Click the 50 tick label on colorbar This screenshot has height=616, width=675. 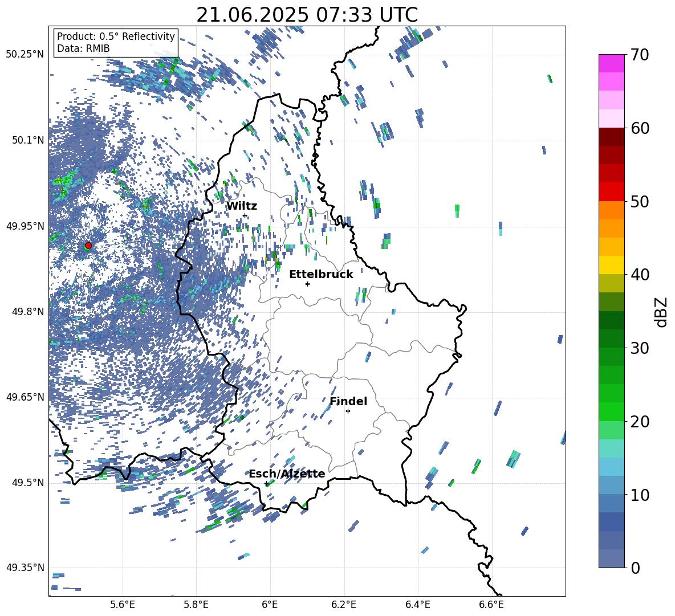coord(640,201)
